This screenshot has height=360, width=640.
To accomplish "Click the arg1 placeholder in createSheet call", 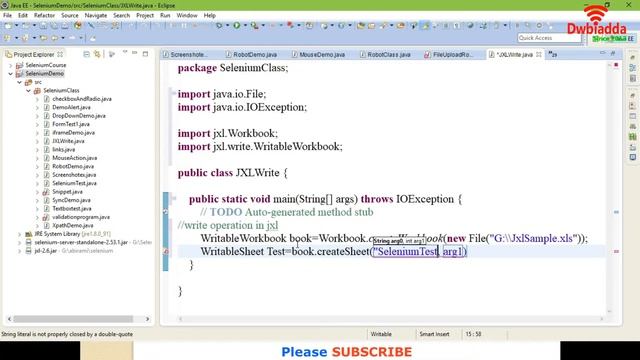I will (x=453, y=251).
